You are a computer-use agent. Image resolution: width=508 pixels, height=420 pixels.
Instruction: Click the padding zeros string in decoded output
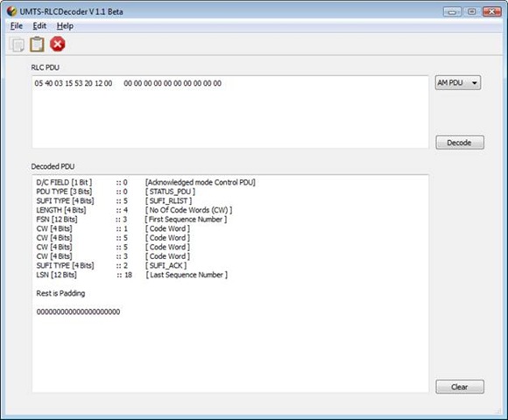[x=78, y=311]
